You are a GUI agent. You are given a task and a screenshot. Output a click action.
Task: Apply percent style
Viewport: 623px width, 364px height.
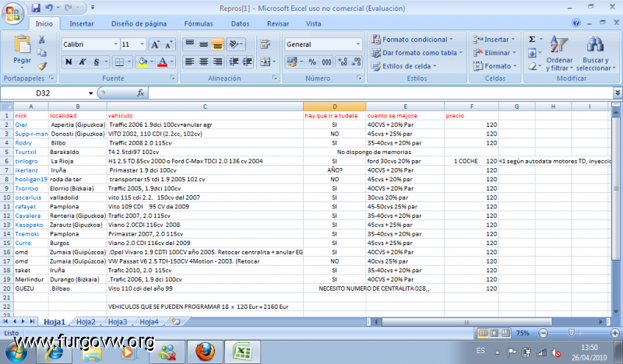(313, 61)
